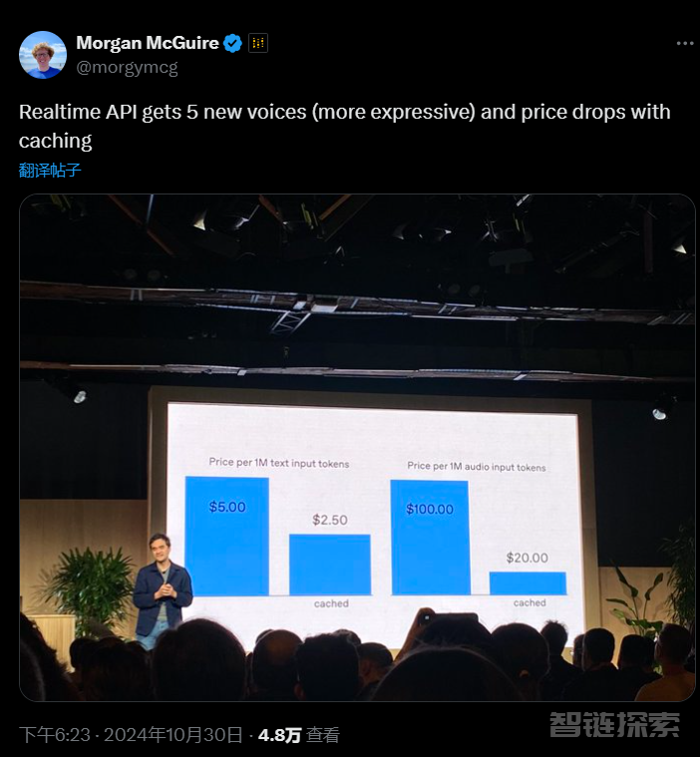The image size is (700, 757).
Task: Click the $5.00 blue bar in photo
Action: 226,536
